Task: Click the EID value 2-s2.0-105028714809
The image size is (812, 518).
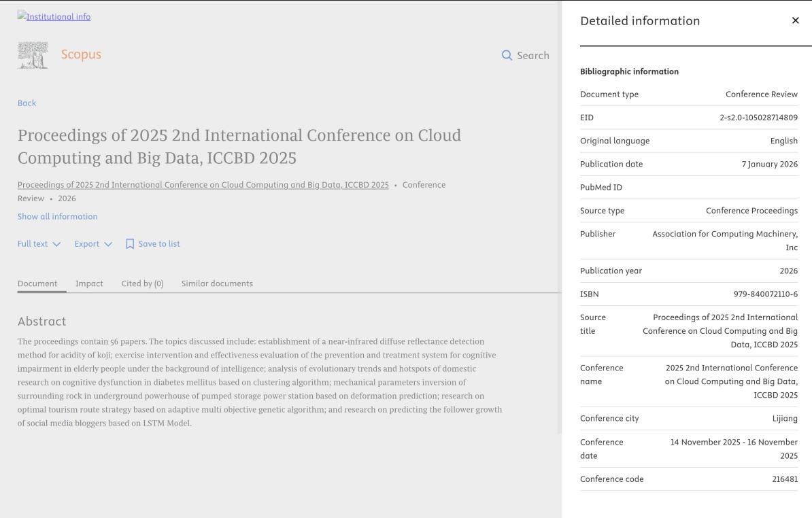Action: [x=758, y=118]
